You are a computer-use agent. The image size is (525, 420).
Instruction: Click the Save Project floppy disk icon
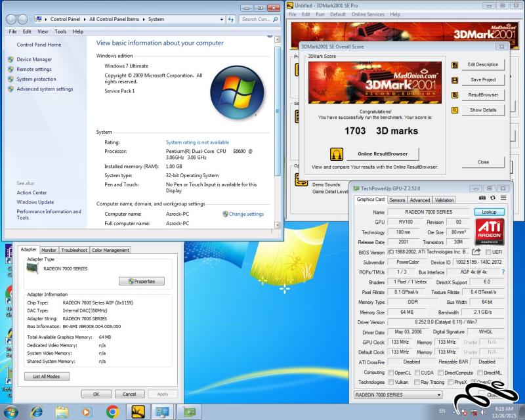pyautogui.click(x=455, y=80)
